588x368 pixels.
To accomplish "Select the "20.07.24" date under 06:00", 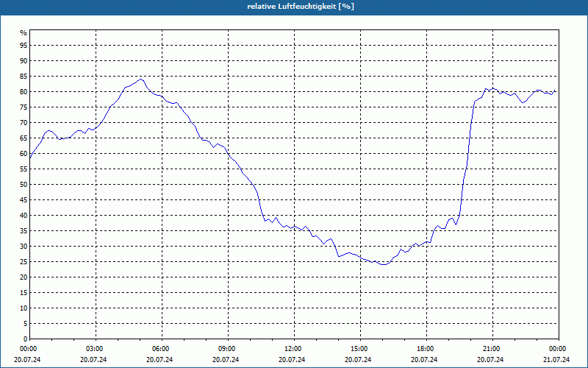I will click(x=159, y=360).
